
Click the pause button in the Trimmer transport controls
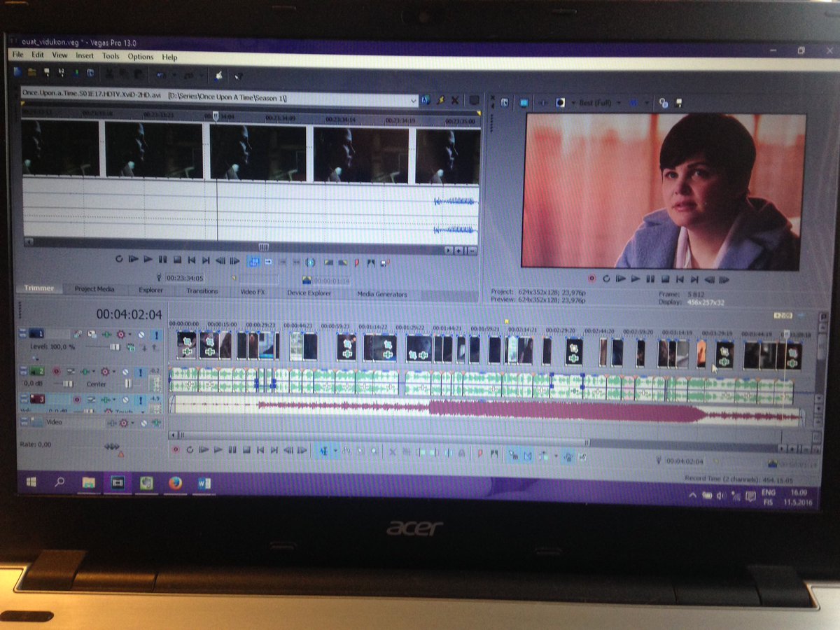click(162, 260)
